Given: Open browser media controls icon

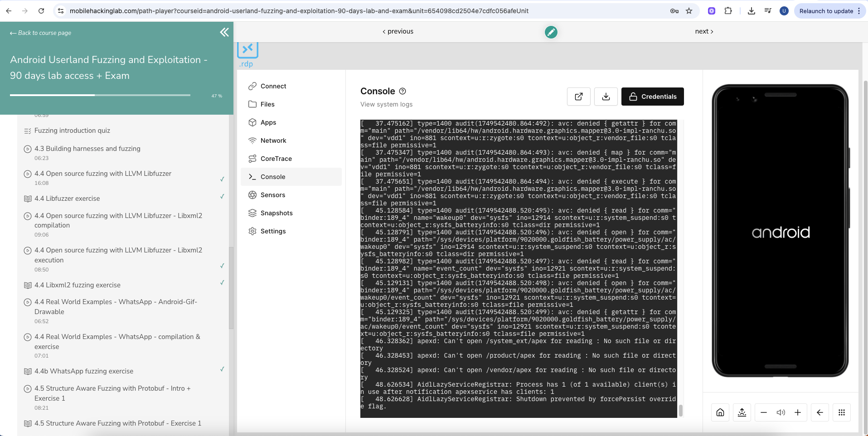Looking at the screenshot, I should point(768,11).
